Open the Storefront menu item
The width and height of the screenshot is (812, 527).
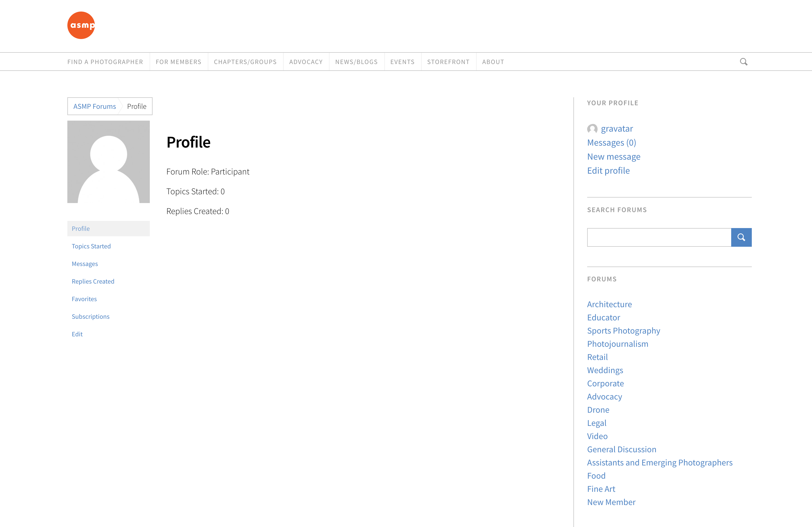(448, 62)
